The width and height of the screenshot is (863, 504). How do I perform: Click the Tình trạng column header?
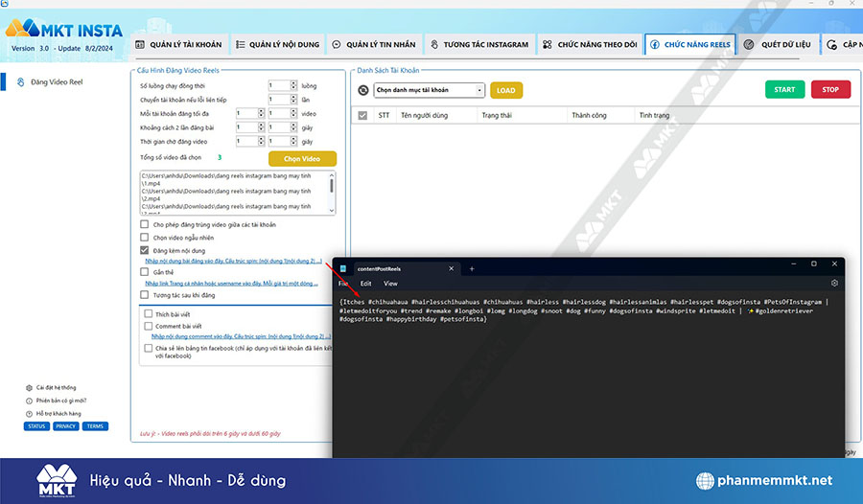654,116
